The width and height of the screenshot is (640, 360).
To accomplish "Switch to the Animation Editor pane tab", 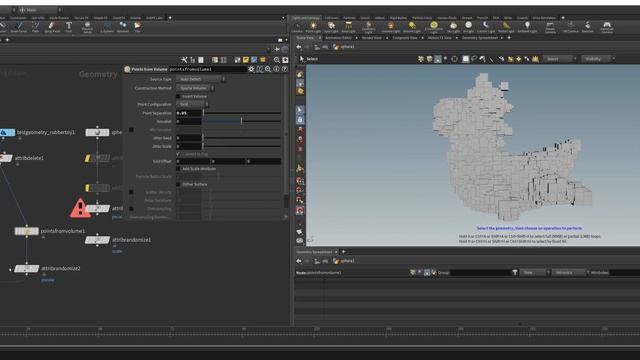I will click(x=338, y=38).
